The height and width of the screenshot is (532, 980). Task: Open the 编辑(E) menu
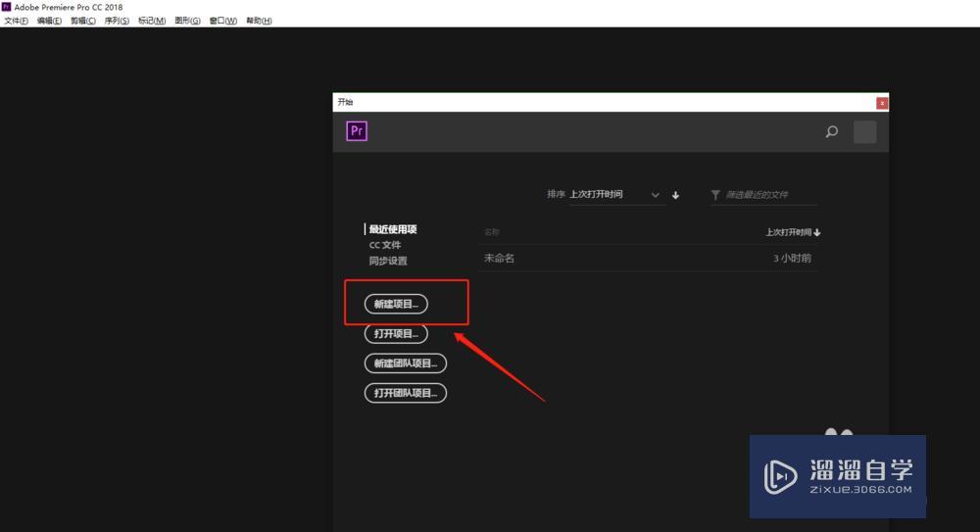pos(49,21)
